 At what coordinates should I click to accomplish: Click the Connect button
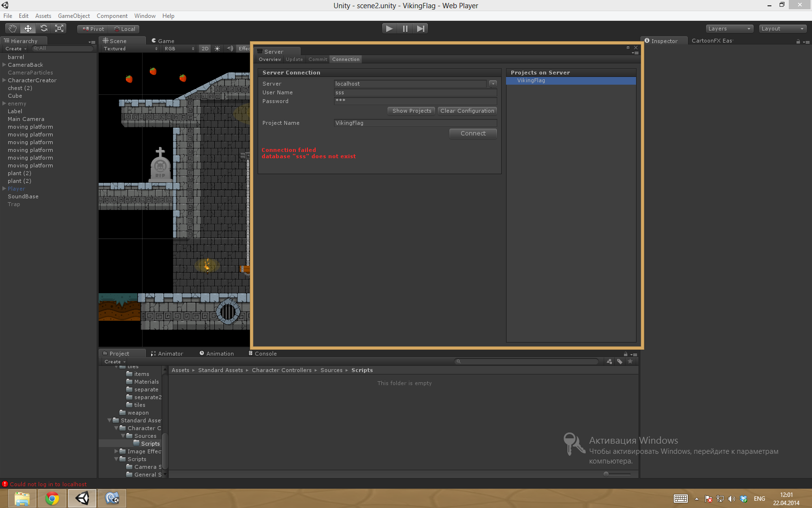coord(473,134)
